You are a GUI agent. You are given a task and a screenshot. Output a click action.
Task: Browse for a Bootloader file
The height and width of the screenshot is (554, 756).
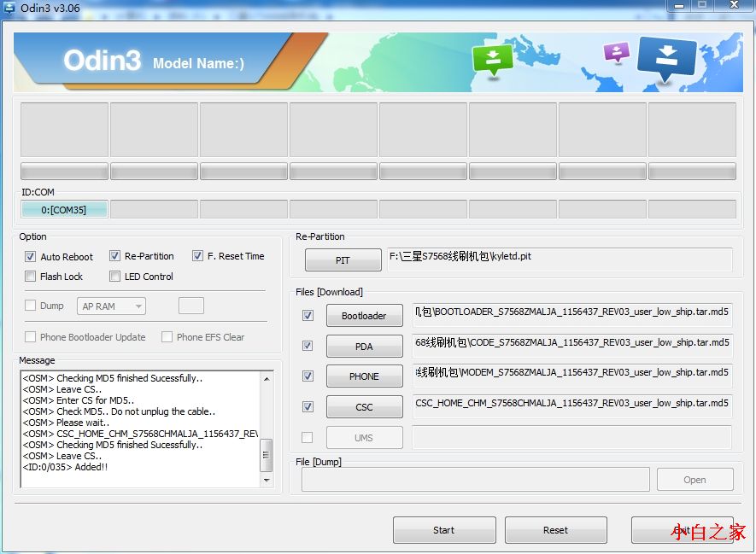pos(364,316)
